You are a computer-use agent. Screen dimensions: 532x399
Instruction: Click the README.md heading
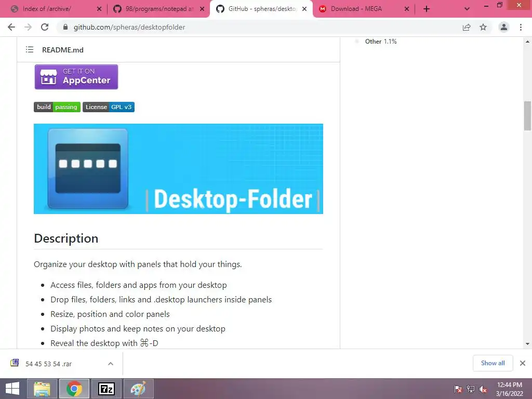coord(63,50)
